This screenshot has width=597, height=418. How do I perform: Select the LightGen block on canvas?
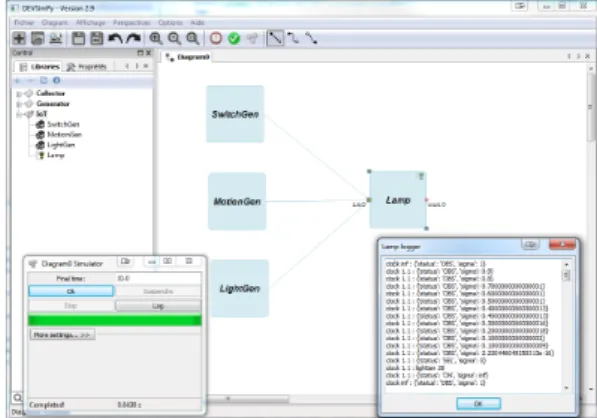(240, 288)
